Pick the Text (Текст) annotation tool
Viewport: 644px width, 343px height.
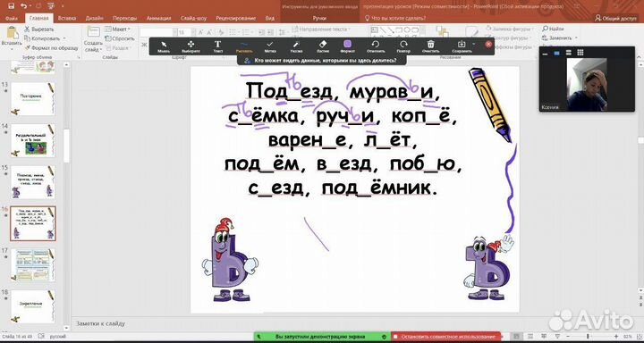click(x=217, y=46)
